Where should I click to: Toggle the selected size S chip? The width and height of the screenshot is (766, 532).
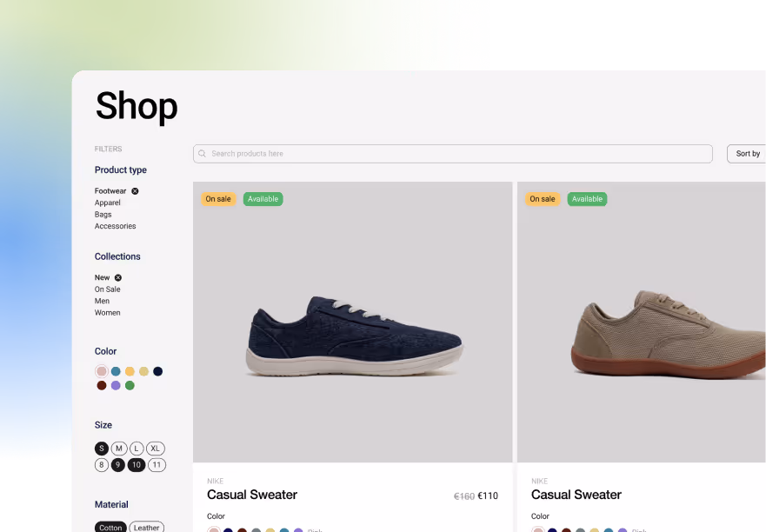(x=101, y=449)
